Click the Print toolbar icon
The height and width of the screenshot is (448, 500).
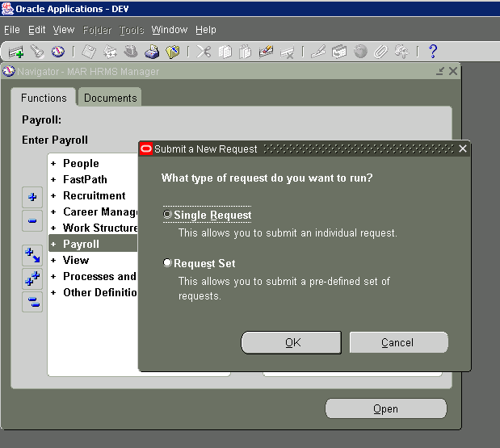pos(152,52)
